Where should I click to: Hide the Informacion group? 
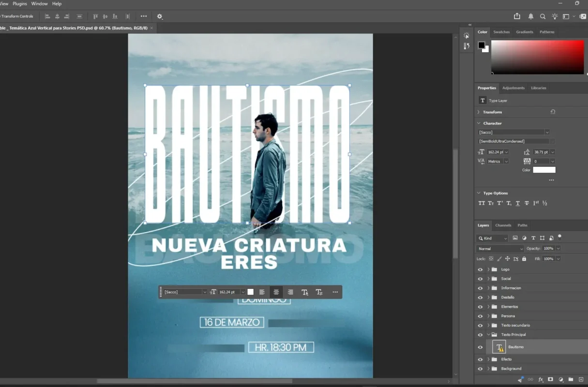(480, 288)
